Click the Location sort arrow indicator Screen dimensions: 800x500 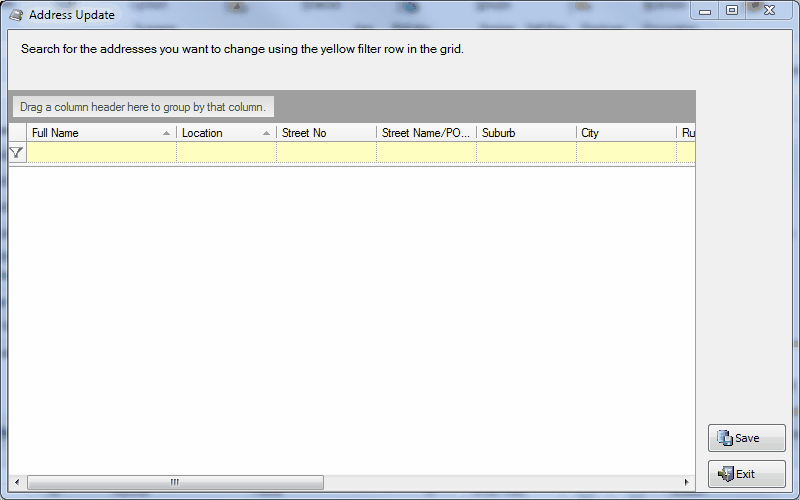tap(266, 133)
